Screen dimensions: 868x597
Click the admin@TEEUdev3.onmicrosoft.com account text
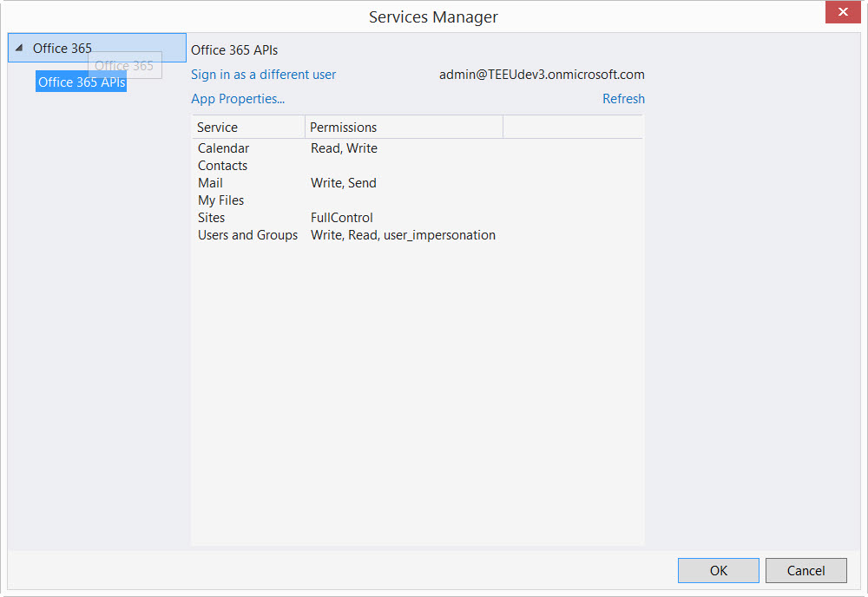pyautogui.click(x=542, y=75)
